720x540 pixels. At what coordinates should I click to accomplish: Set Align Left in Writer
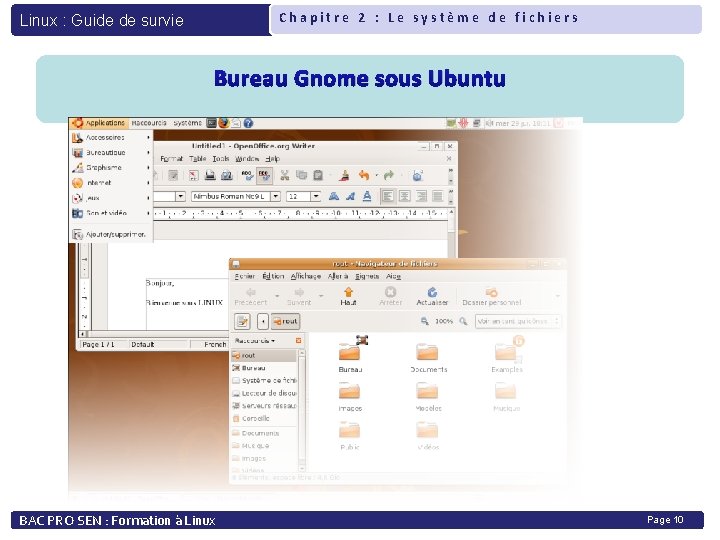click(x=388, y=197)
